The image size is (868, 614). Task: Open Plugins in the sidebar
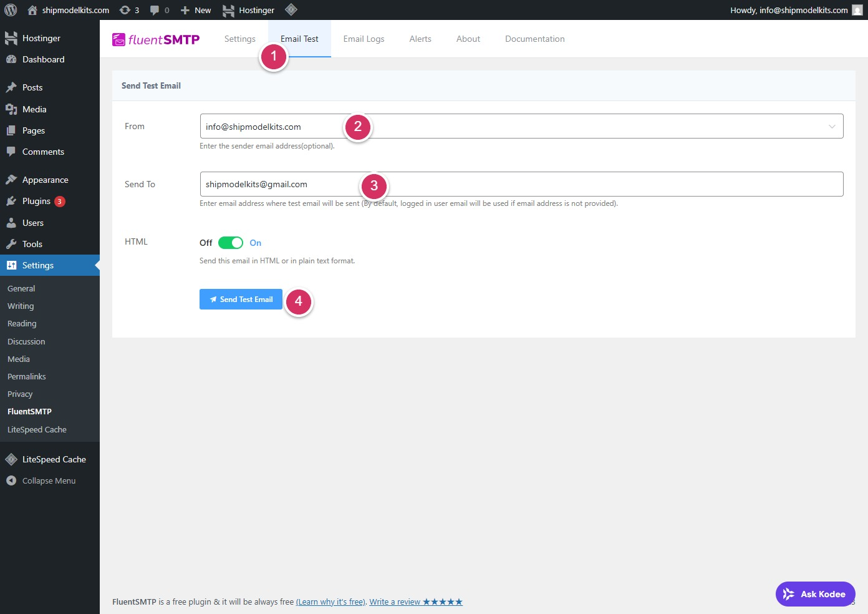click(x=36, y=201)
